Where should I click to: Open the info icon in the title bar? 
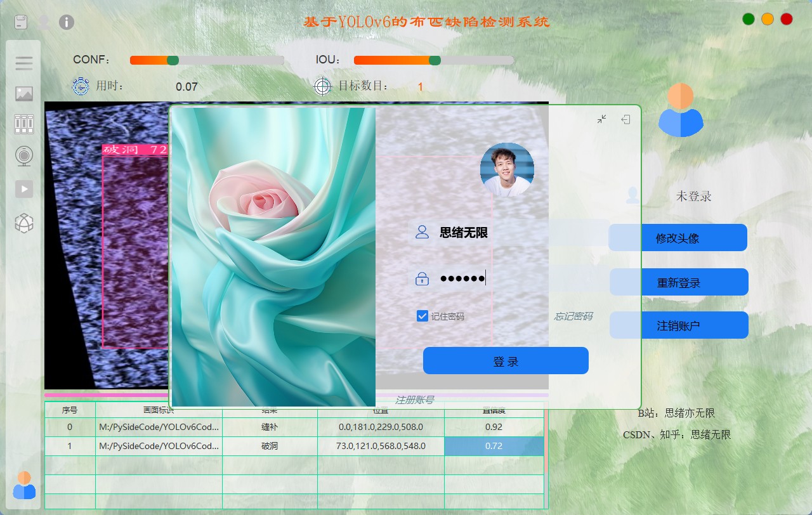[67, 22]
